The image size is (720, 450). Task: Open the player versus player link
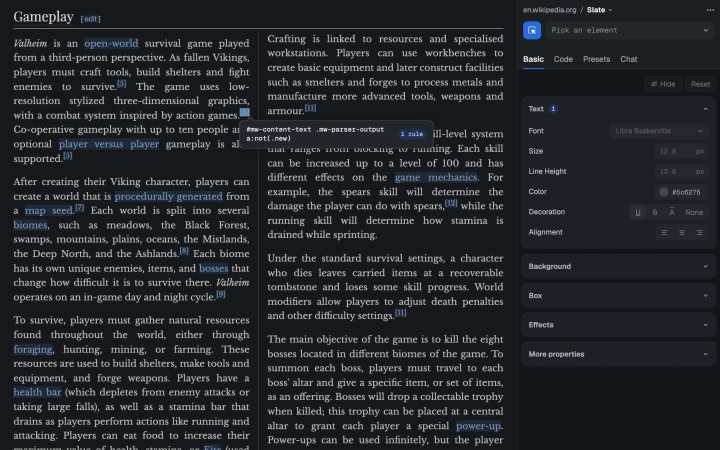click(109, 144)
